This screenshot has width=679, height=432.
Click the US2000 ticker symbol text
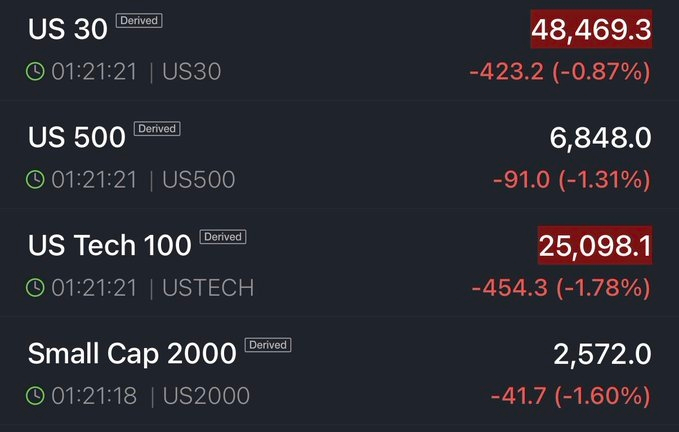(206, 396)
